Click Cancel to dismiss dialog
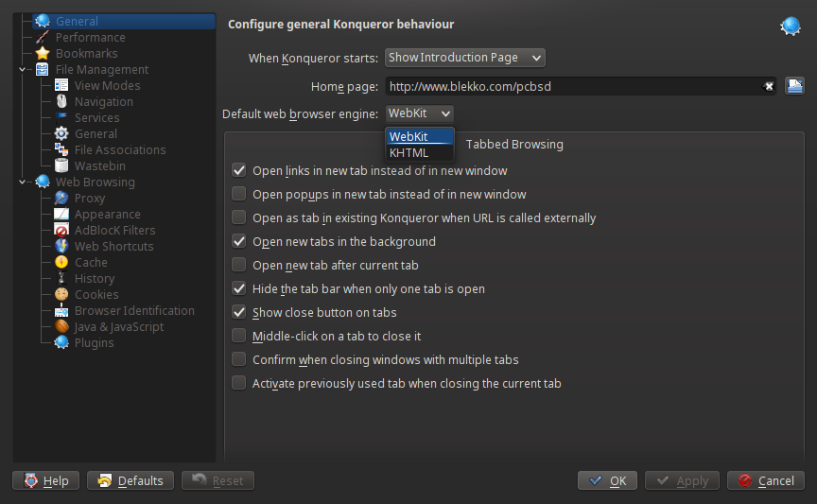This screenshot has height=504, width=817. (x=766, y=480)
